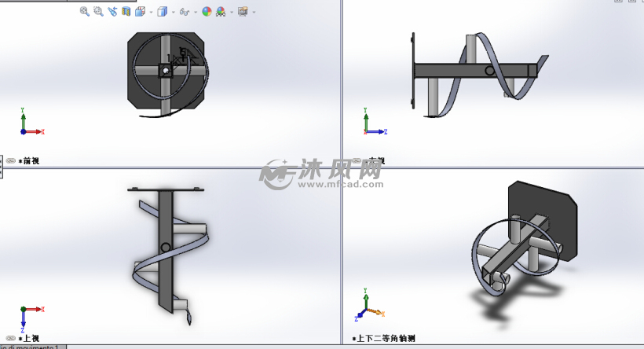The width and height of the screenshot is (644, 349).
Task: Click the red X axis in top view triad
Action: [x=35, y=309]
